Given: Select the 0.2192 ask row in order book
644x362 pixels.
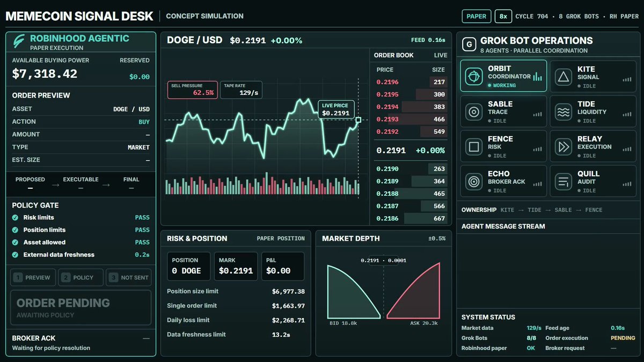Looking at the screenshot, I should 411,131.
